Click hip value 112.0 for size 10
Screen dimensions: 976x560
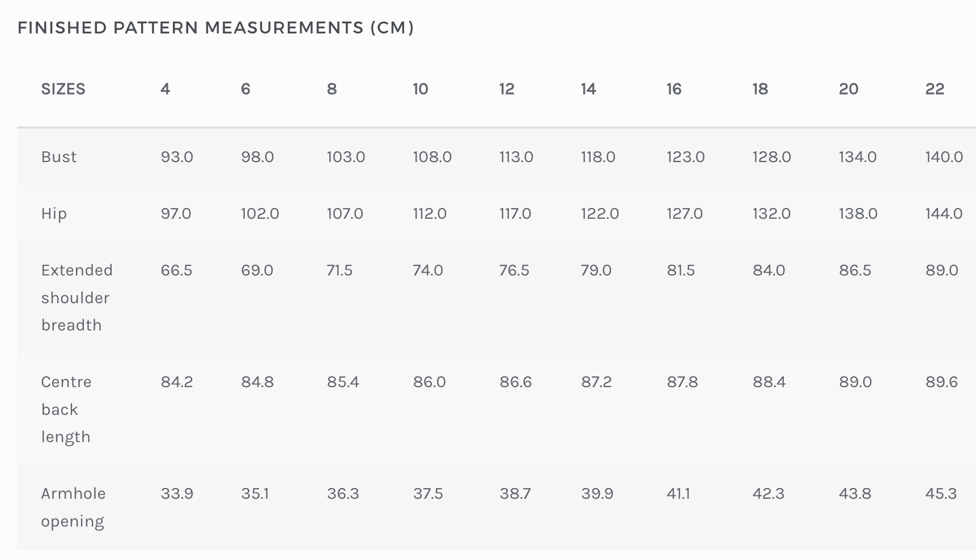click(430, 214)
